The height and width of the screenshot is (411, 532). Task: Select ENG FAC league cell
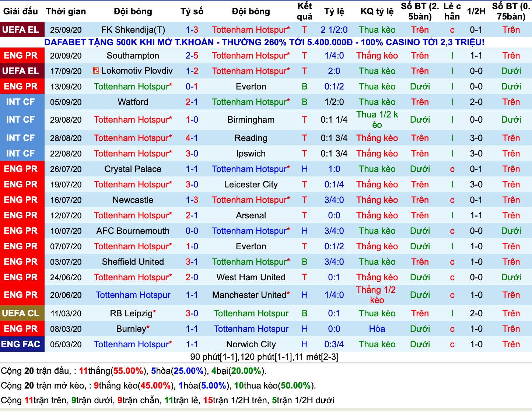pos(22,344)
